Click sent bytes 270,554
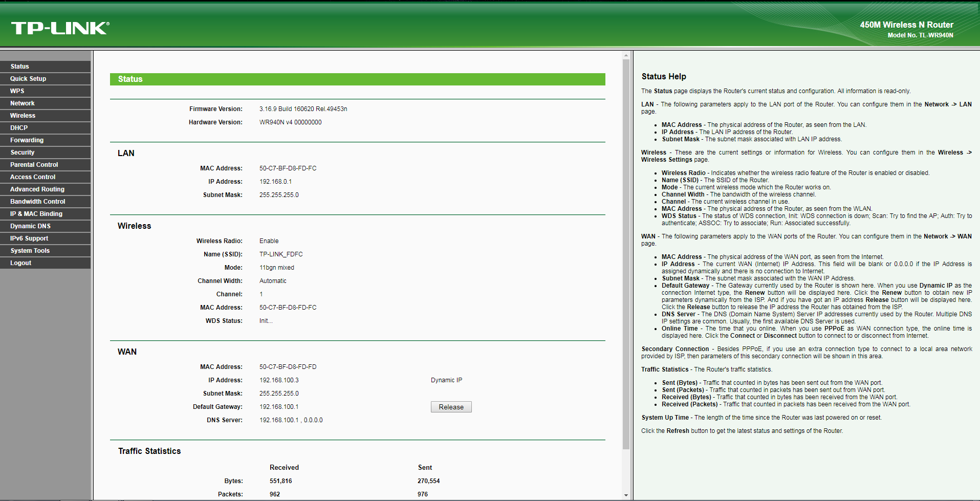Image resolution: width=980 pixels, height=501 pixels. (428, 481)
